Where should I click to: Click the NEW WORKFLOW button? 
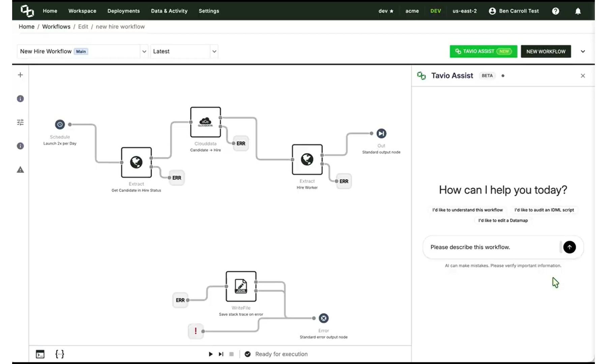[546, 51]
